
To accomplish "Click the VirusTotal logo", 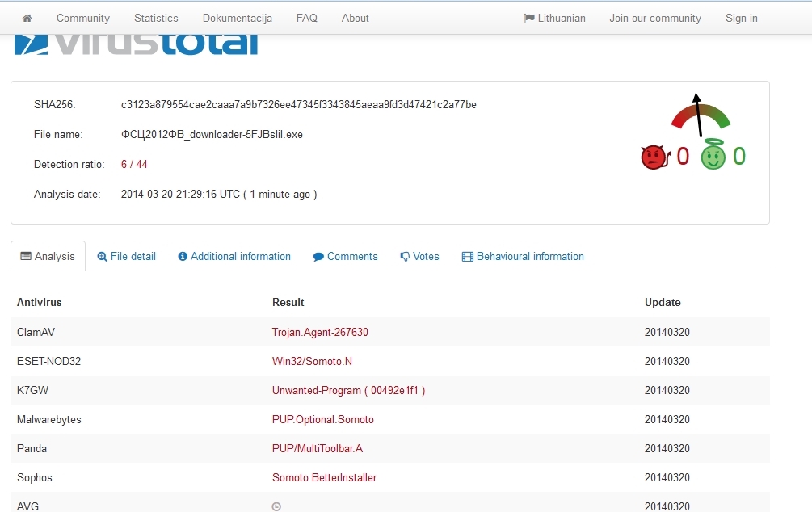I will point(136,45).
